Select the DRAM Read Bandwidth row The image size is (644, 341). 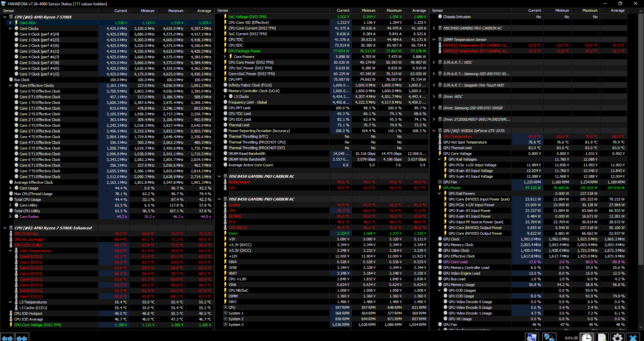(x=322, y=154)
